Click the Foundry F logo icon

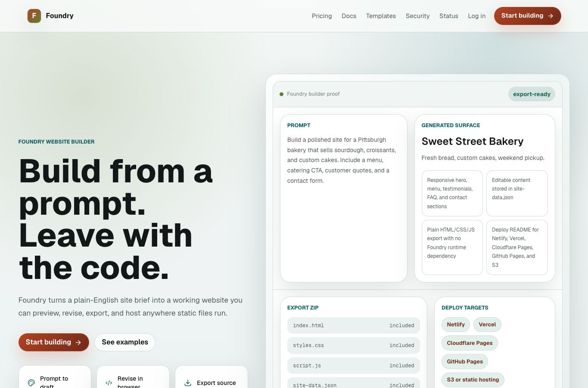click(34, 16)
